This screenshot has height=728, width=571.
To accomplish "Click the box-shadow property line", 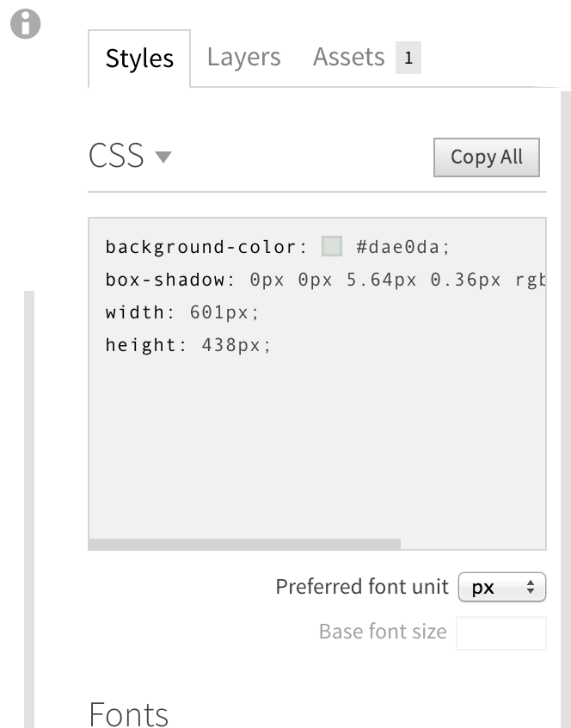I will [325, 280].
